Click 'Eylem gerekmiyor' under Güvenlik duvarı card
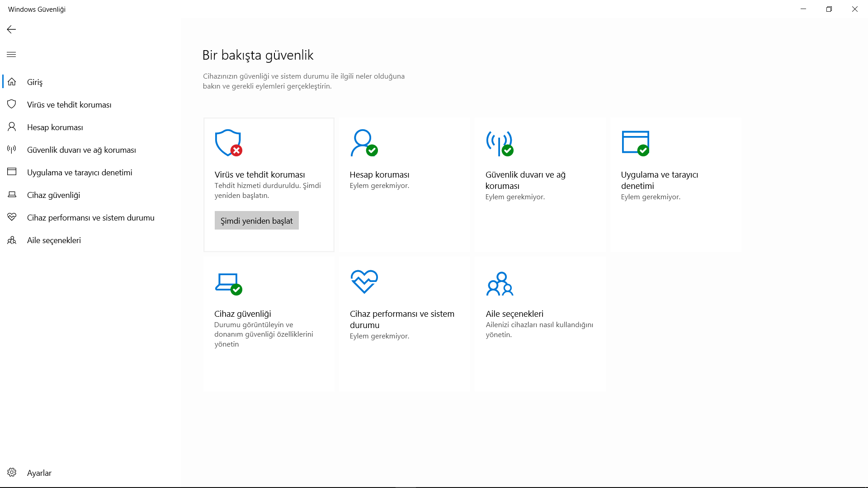The width and height of the screenshot is (868, 488). [x=515, y=197]
